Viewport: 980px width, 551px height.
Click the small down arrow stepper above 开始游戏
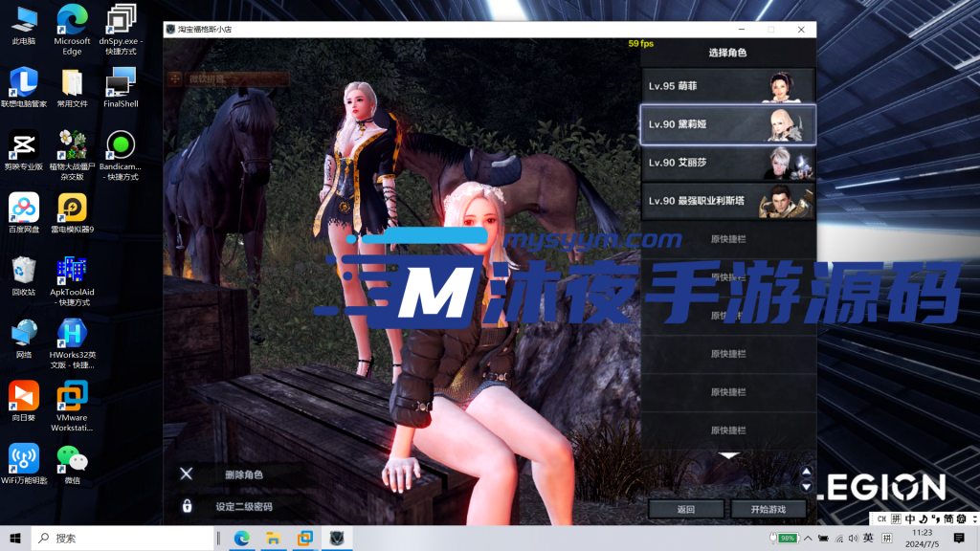tap(806, 485)
